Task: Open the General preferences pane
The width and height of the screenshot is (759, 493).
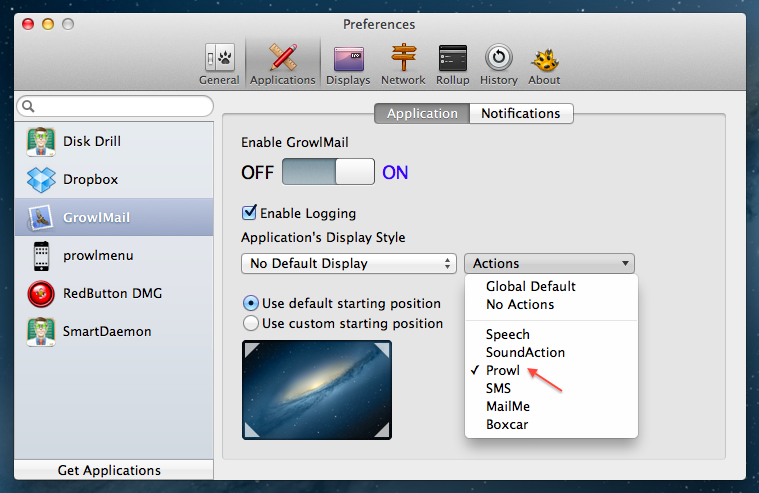Action: click(219, 64)
